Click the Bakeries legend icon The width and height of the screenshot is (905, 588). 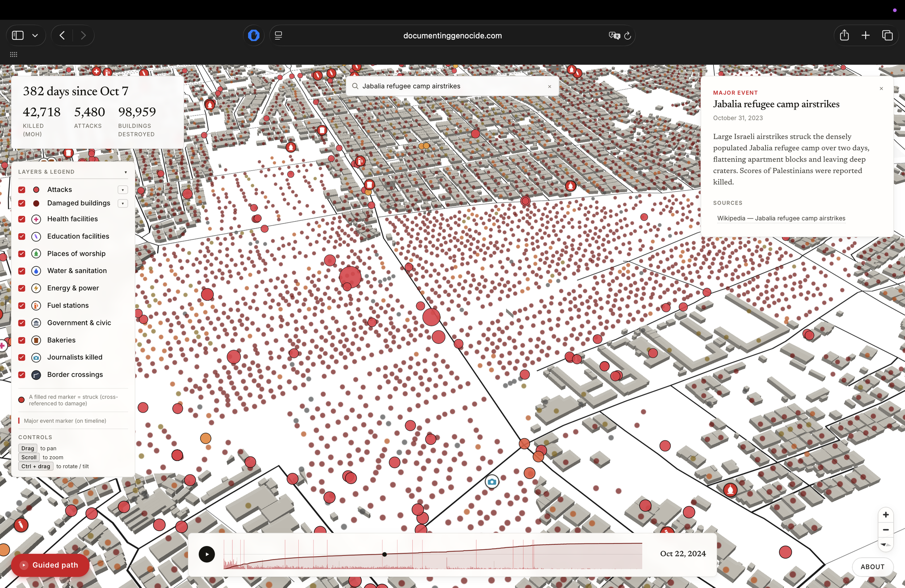(x=36, y=340)
